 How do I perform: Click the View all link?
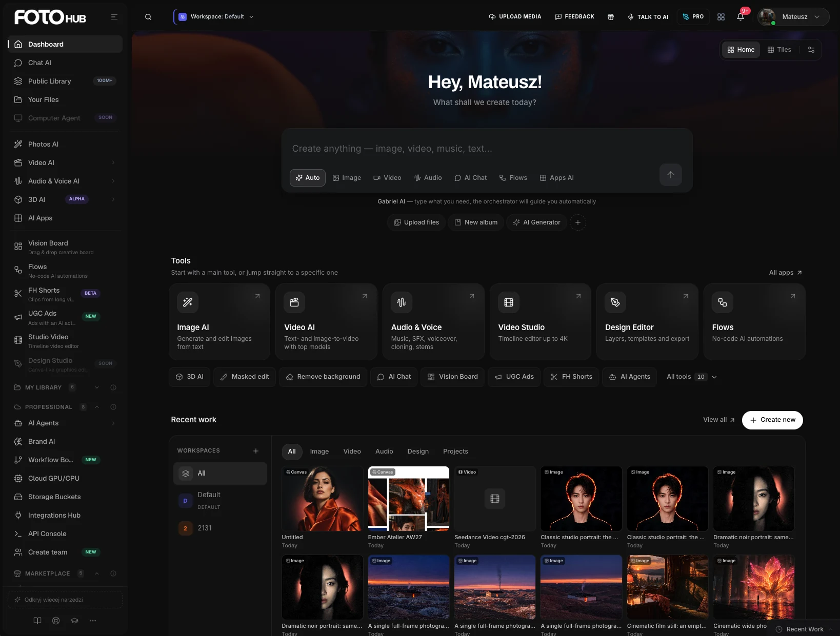coord(718,420)
